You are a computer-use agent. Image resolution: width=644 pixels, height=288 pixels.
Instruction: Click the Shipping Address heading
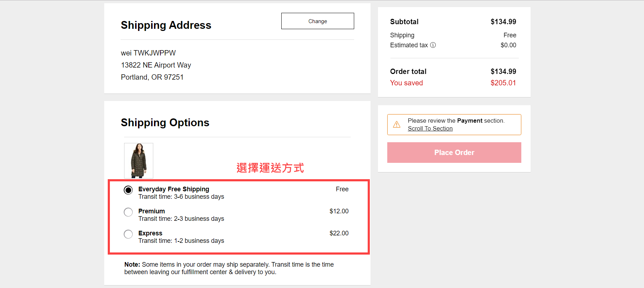pyautogui.click(x=166, y=25)
